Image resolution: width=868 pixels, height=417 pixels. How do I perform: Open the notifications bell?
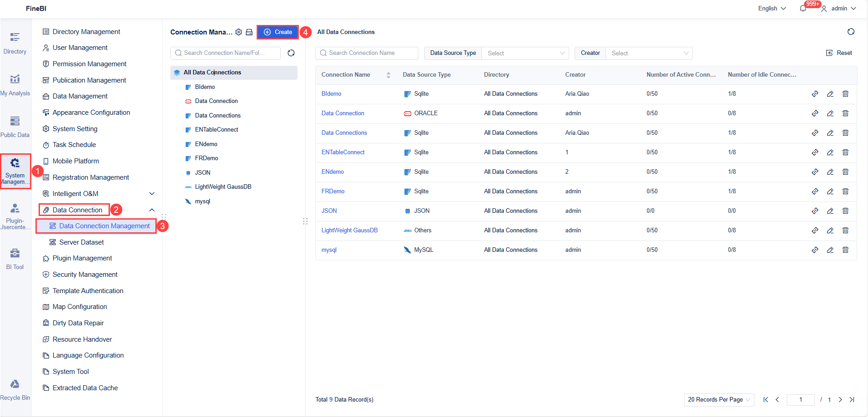[x=803, y=8]
